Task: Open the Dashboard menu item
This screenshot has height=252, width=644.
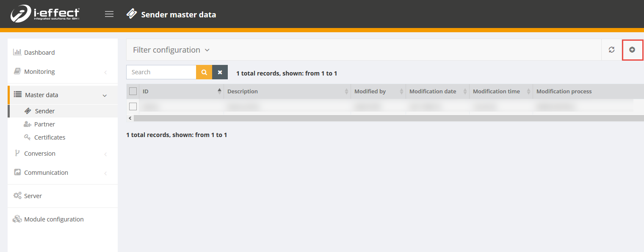Action: [39, 53]
